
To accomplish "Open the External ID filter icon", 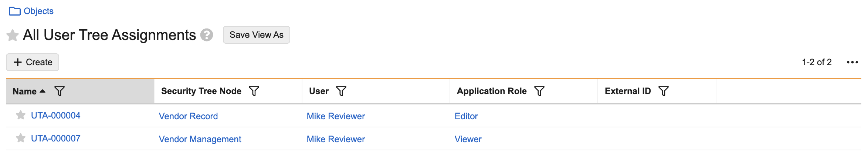I will coord(664,91).
